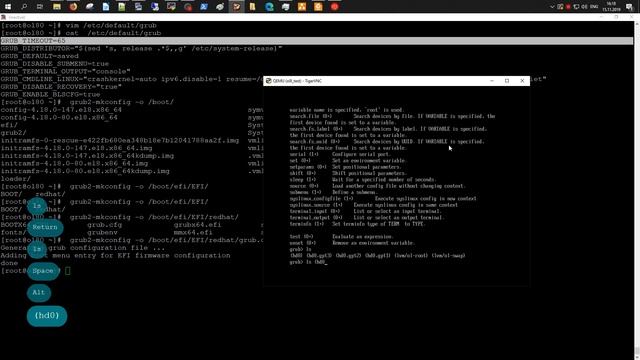
Task: Click the 'vim /etc/default/grub' command line
Action: [x=79, y=25]
